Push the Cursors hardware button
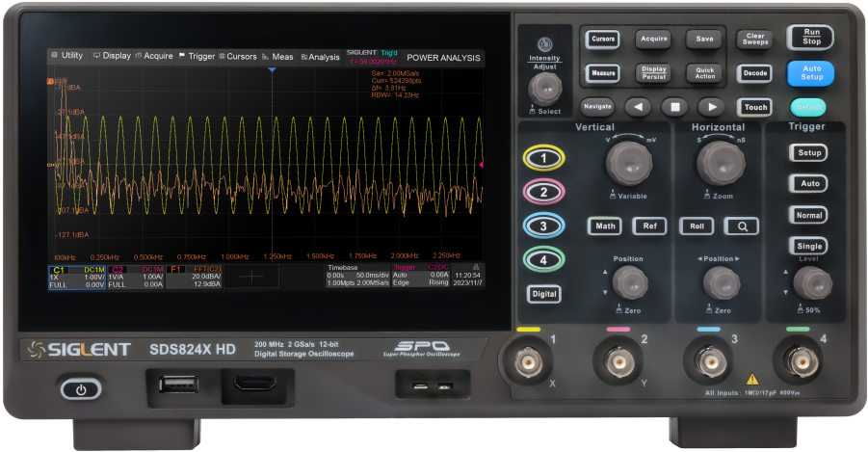868x452 pixels. 602,40
